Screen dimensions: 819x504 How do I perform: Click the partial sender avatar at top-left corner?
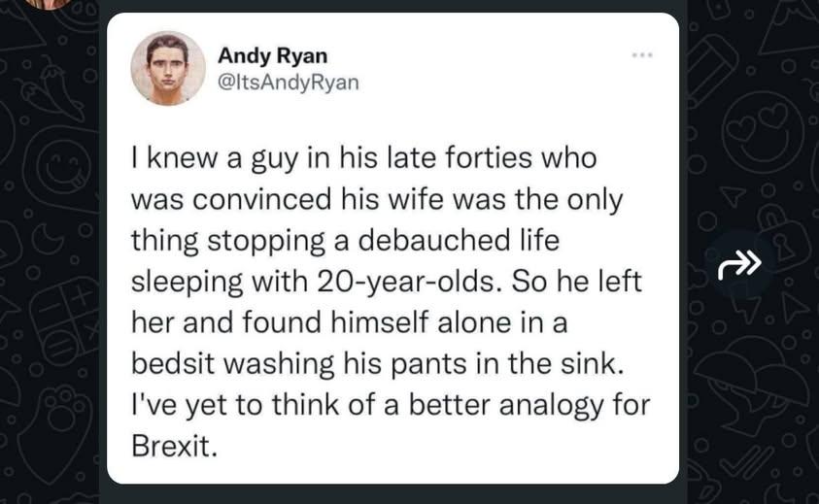tap(46, 4)
